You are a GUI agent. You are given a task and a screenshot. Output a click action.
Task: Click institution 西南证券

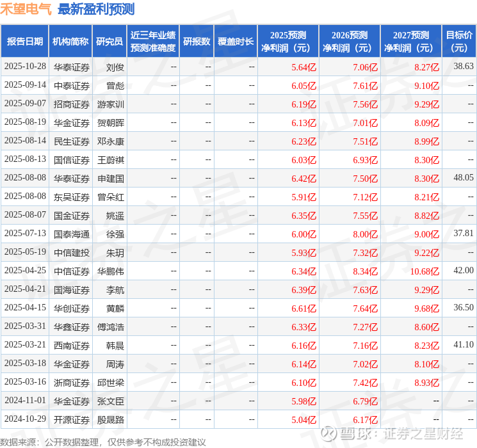[72, 346]
